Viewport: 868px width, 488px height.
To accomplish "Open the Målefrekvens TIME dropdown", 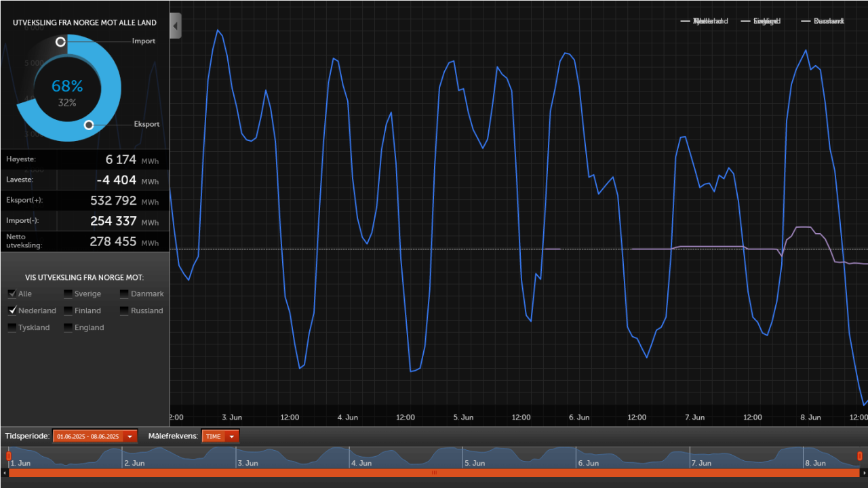I will (231, 436).
